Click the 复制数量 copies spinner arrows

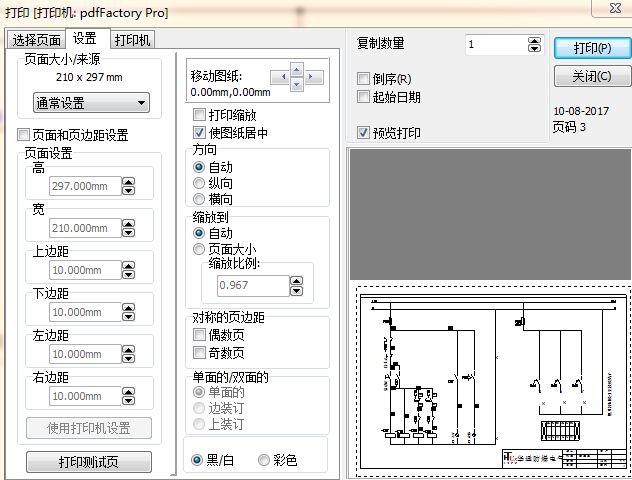pos(538,45)
